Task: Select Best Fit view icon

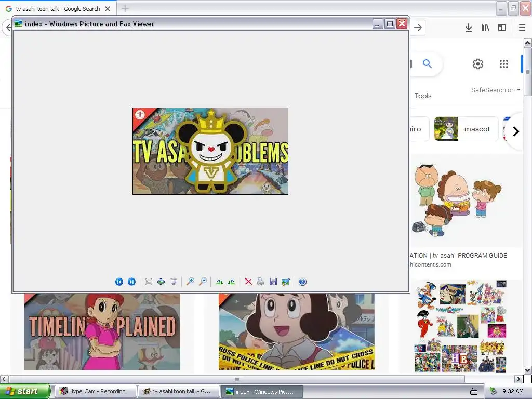Action: pyautogui.click(x=148, y=282)
